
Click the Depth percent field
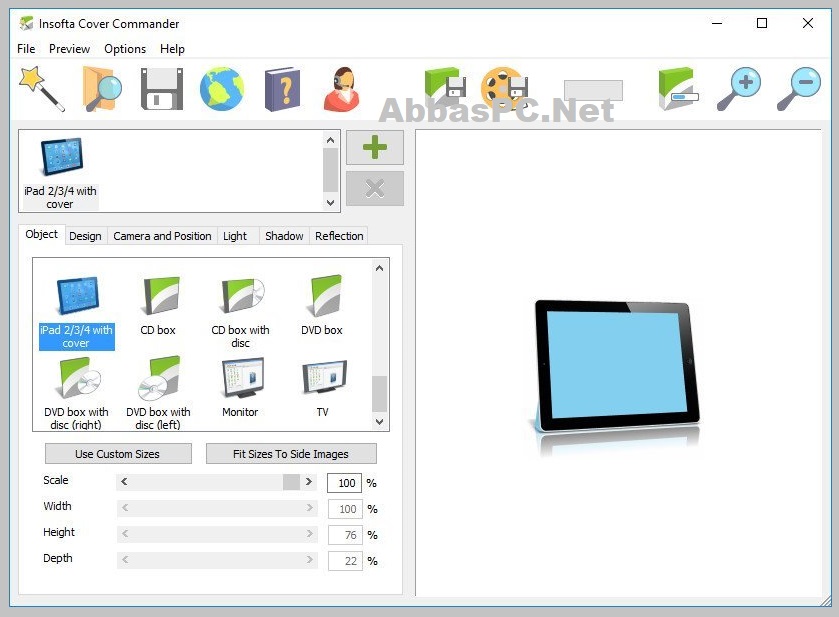click(x=345, y=561)
